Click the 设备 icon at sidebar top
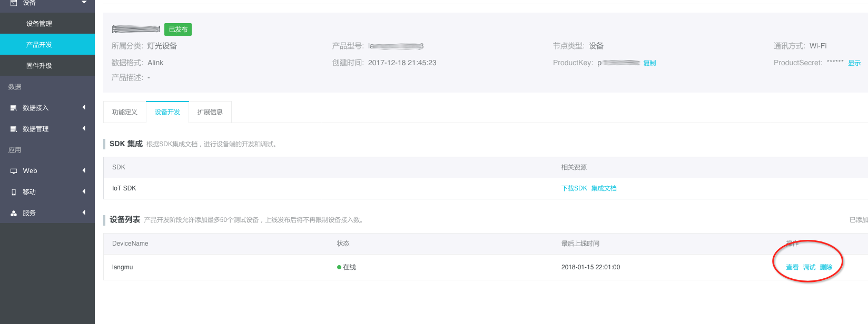This screenshot has width=868, height=324. tap(14, 3)
